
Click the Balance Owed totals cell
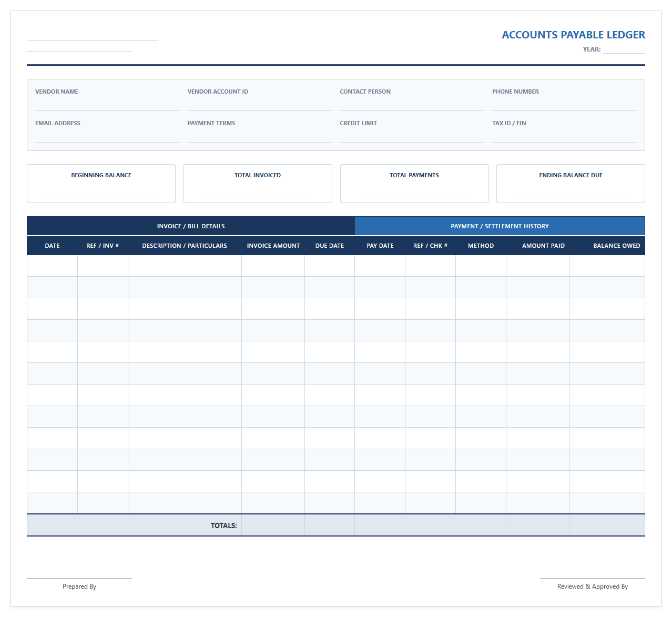pyautogui.click(x=607, y=525)
